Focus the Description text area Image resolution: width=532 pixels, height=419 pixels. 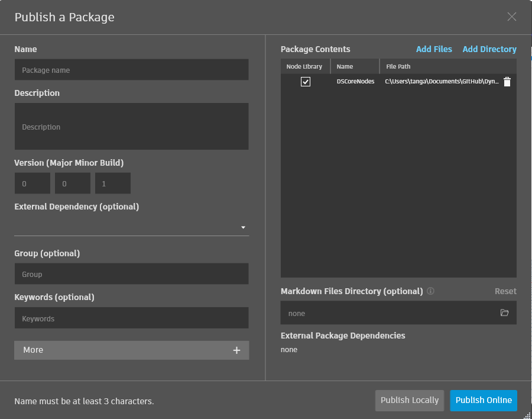tap(132, 127)
